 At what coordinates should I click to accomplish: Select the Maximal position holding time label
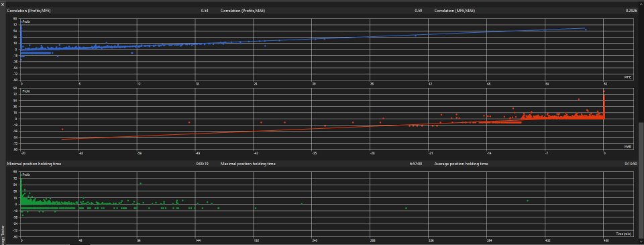pos(248,164)
